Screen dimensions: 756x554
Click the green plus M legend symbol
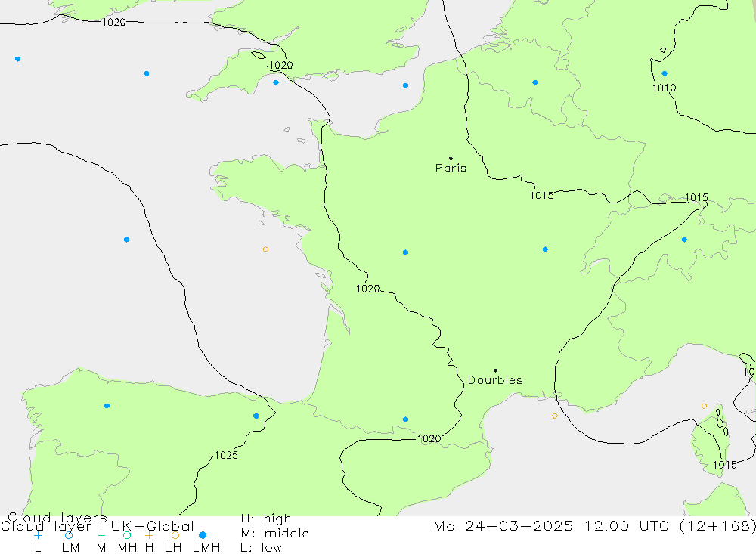click(101, 535)
